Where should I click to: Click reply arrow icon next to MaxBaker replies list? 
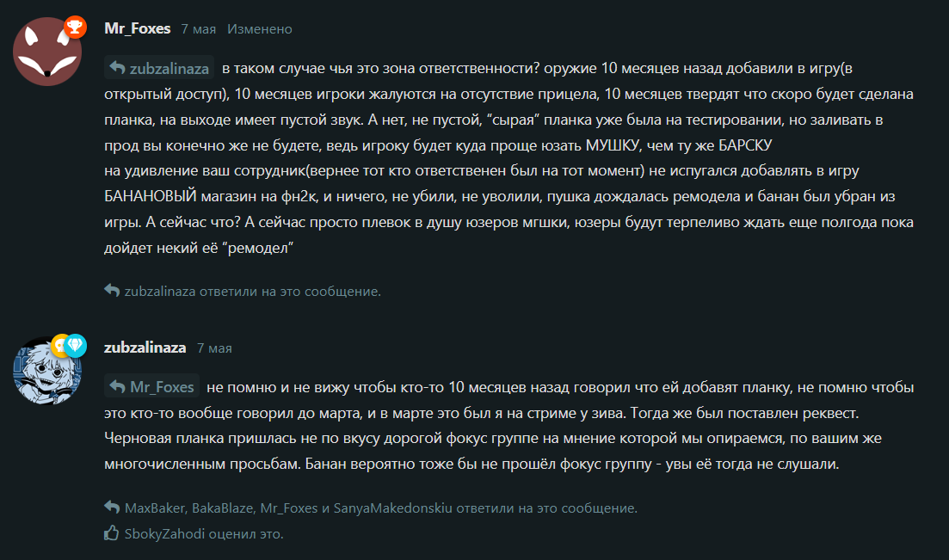pos(111,507)
